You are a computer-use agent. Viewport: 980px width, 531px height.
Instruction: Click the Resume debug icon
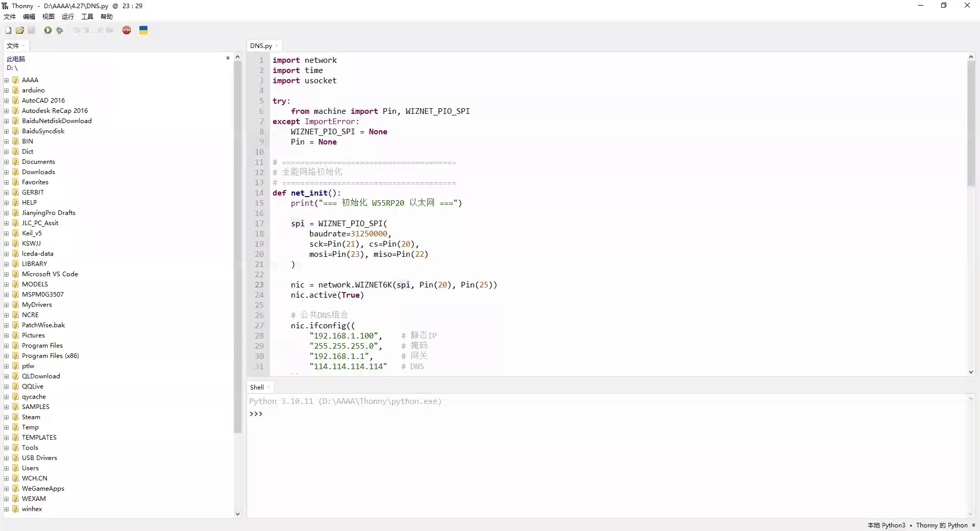click(110, 31)
